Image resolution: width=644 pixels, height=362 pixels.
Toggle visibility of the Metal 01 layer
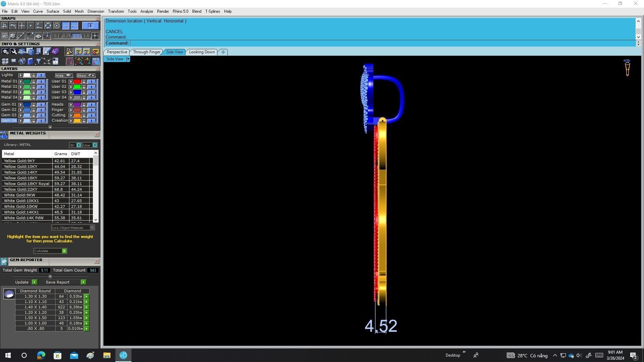click(41, 81)
